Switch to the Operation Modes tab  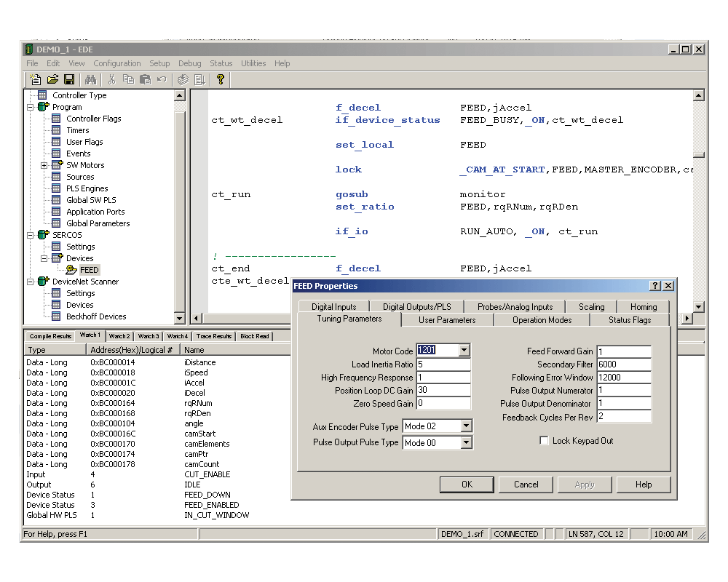pos(542,320)
